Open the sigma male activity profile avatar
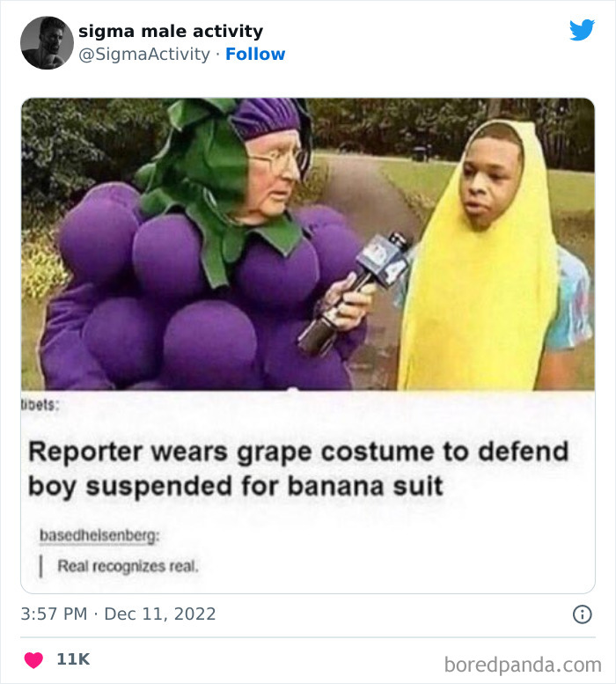 pos(47,42)
